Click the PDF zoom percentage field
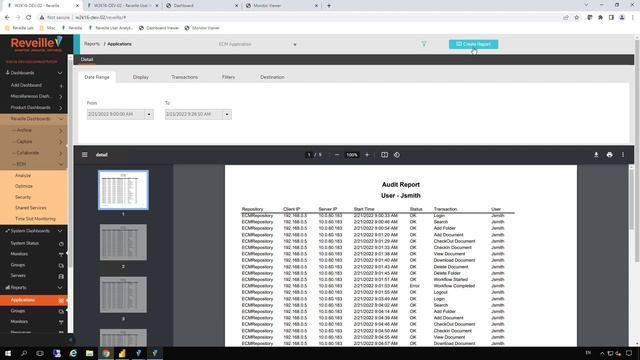The image size is (640, 360). [352, 155]
